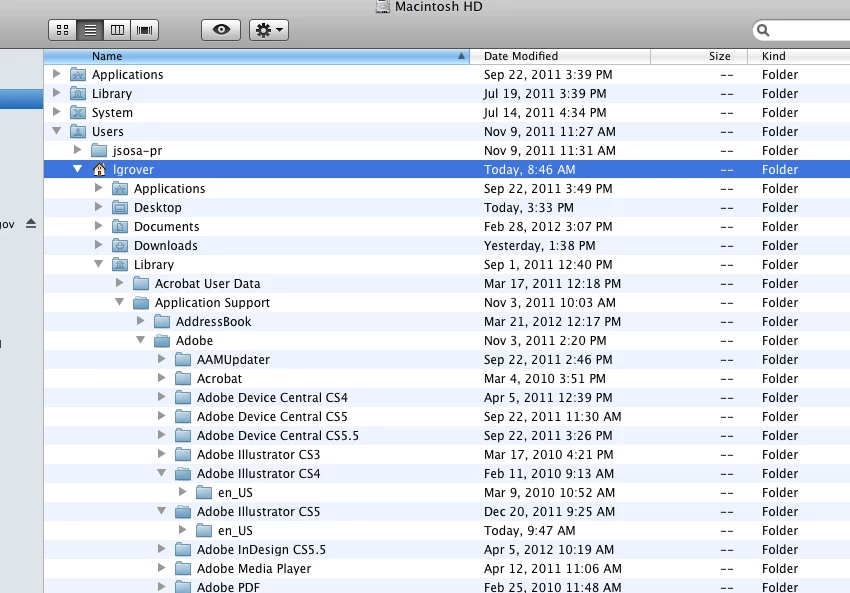
Task: Expand the top-level Library folder
Action: 56,93
